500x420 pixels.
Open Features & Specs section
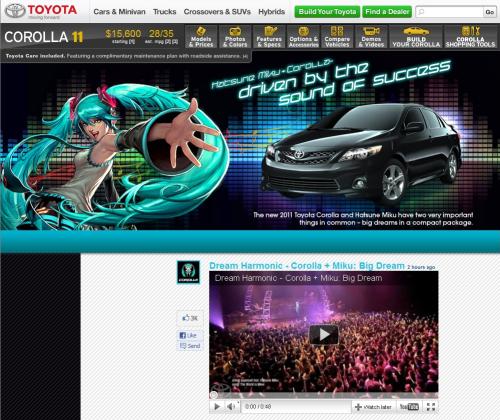[269, 37]
